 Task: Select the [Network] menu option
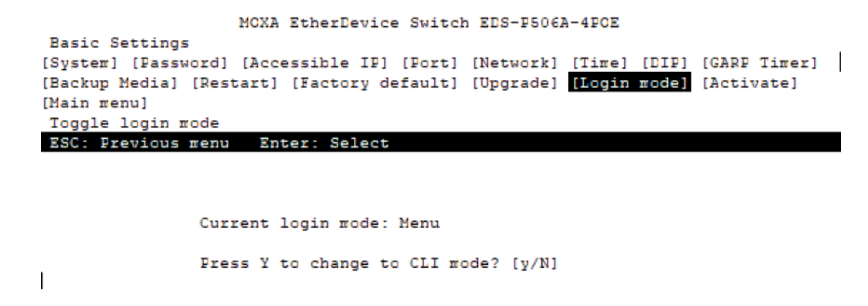coord(515,63)
